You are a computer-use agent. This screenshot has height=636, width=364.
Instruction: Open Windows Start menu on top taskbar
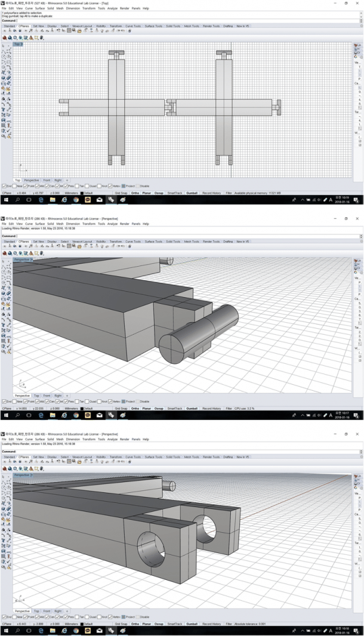click(x=6, y=199)
